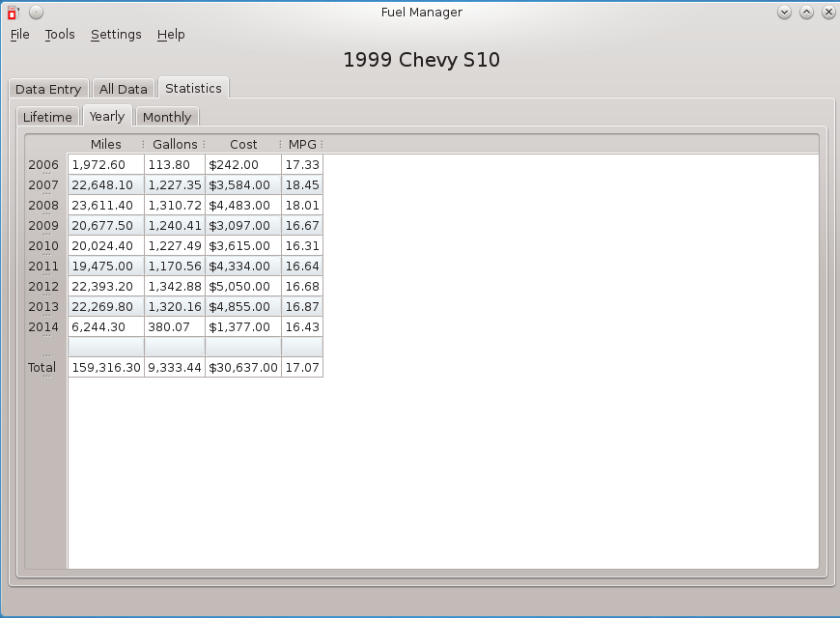Click the Cost column header

point(243,144)
